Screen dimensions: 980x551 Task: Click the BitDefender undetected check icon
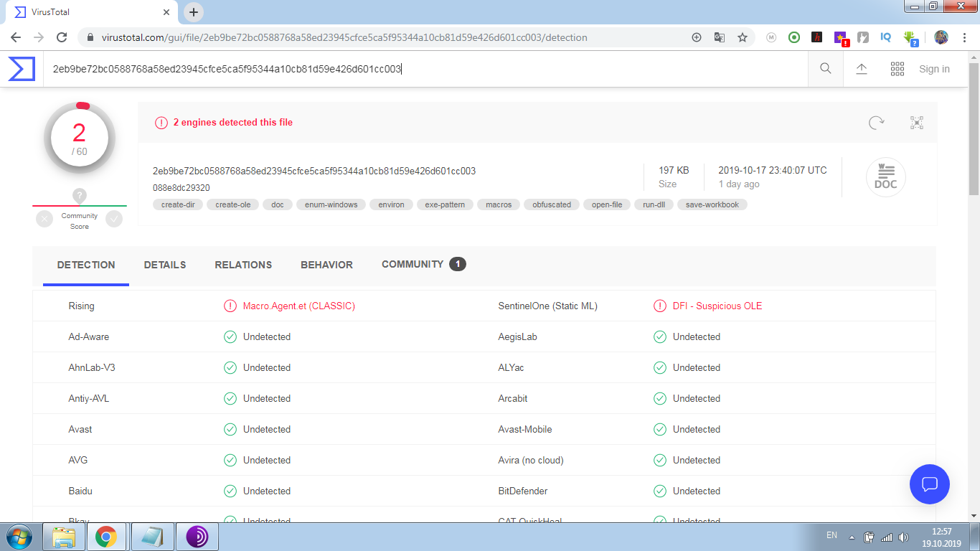(660, 491)
